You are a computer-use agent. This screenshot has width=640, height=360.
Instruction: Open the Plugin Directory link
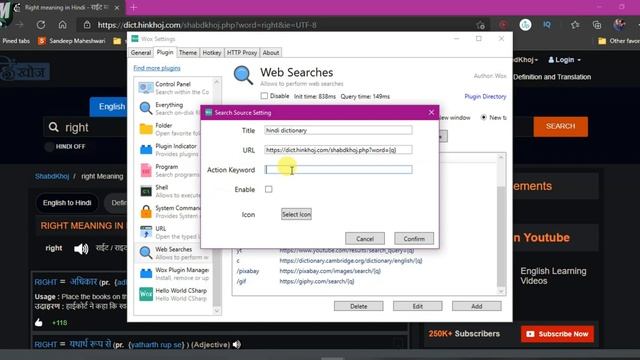(485, 96)
